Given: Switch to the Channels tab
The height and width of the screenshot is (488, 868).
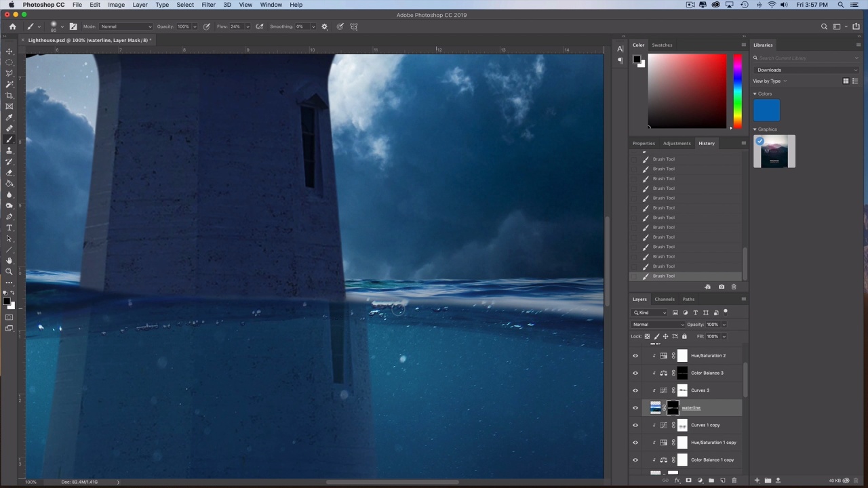Looking at the screenshot, I should (x=664, y=299).
